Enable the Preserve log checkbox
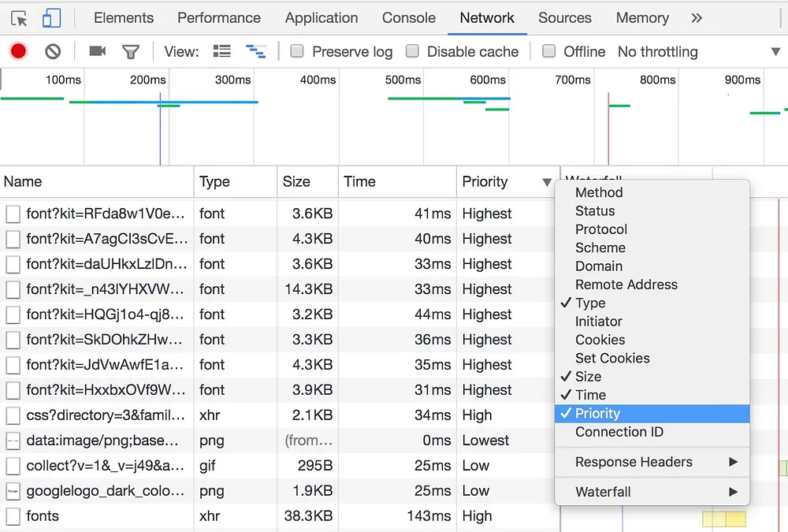Viewport: 788px width, 532px height. (x=297, y=52)
